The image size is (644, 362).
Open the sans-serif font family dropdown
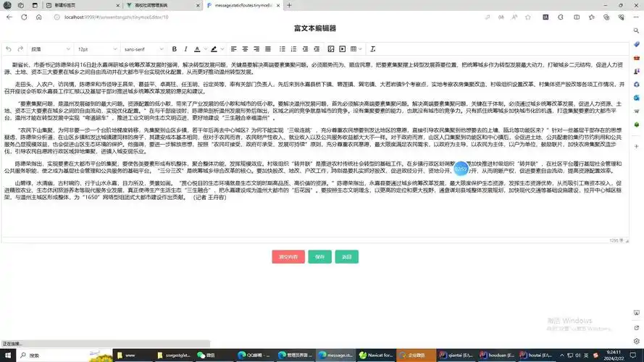point(143,49)
